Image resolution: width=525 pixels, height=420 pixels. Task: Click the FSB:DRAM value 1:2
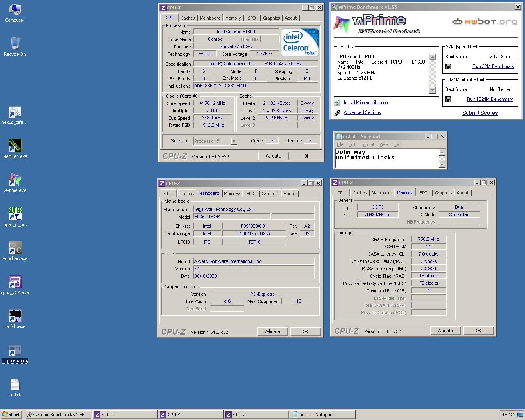pos(429,247)
